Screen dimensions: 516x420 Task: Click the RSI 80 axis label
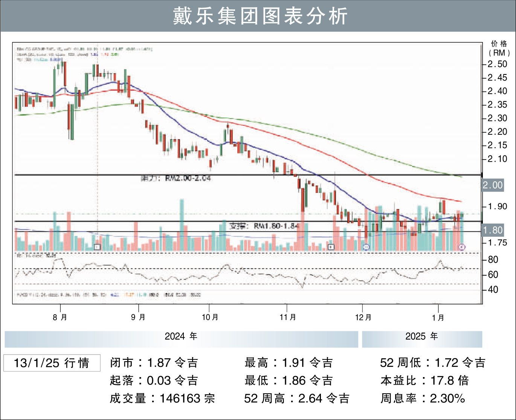pos(493,260)
